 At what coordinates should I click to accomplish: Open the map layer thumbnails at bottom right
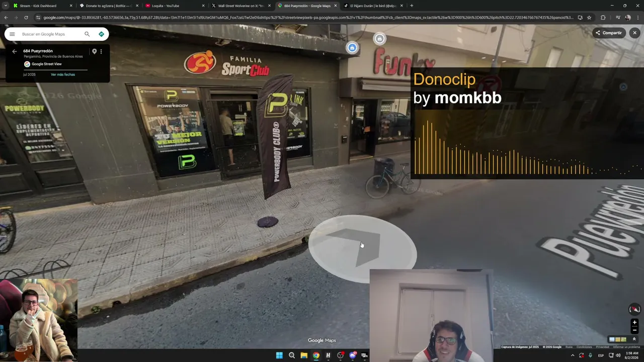(x=618, y=339)
